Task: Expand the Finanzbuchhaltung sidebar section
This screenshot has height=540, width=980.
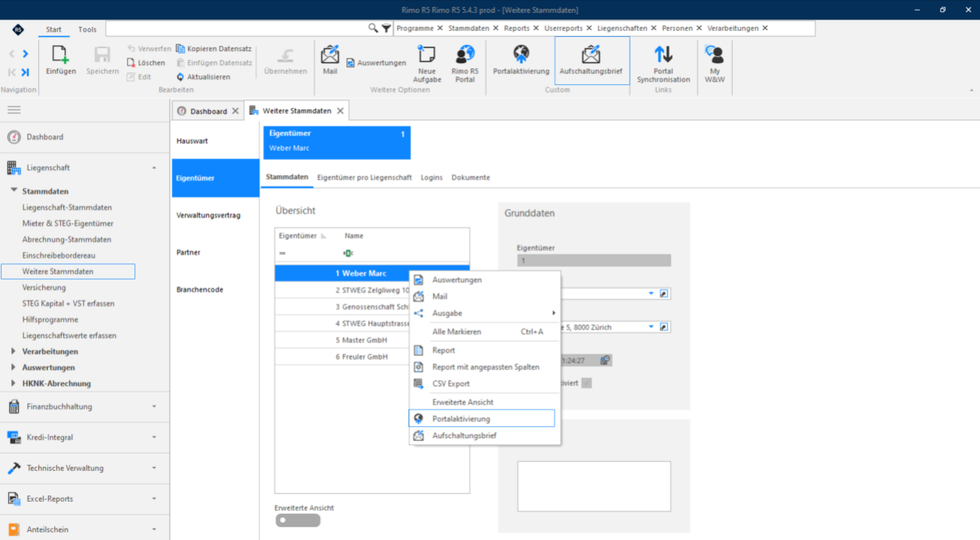Action: (x=154, y=407)
